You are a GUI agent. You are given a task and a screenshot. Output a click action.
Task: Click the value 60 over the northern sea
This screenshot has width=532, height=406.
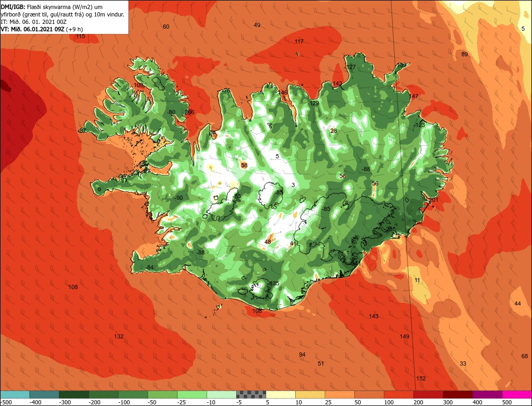click(x=166, y=27)
